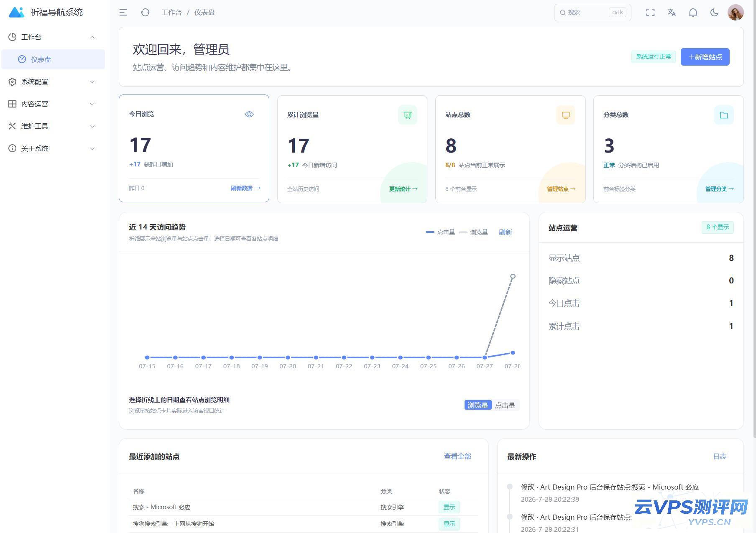Image resolution: width=756 pixels, height=533 pixels.
Task: Click the chart icon on 累计浏览量 card
Action: 408,115
